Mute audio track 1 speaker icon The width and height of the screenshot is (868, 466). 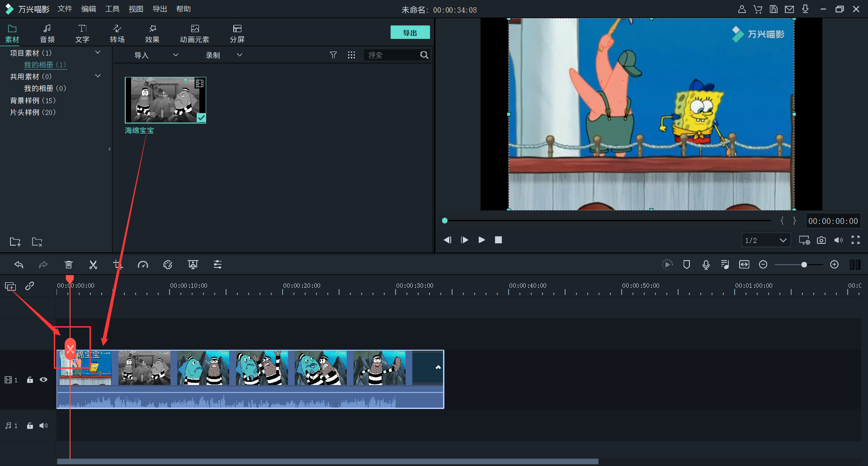(x=43, y=426)
